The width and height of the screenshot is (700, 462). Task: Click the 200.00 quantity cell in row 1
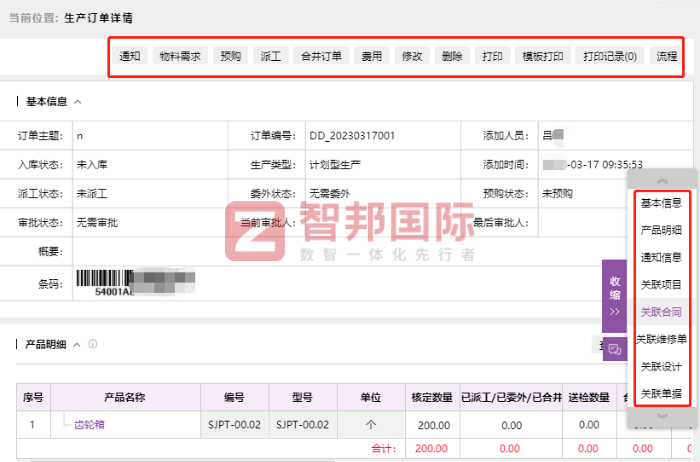(x=432, y=425)
